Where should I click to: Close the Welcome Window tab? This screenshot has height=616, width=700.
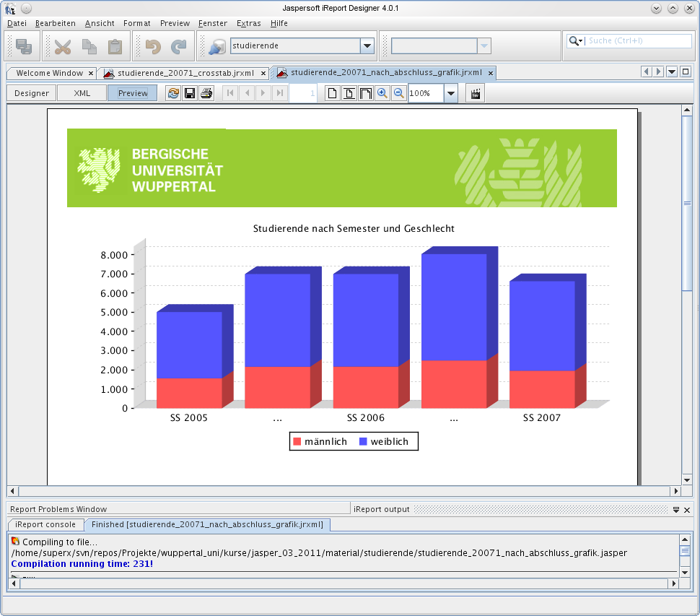tap(91, 73)
